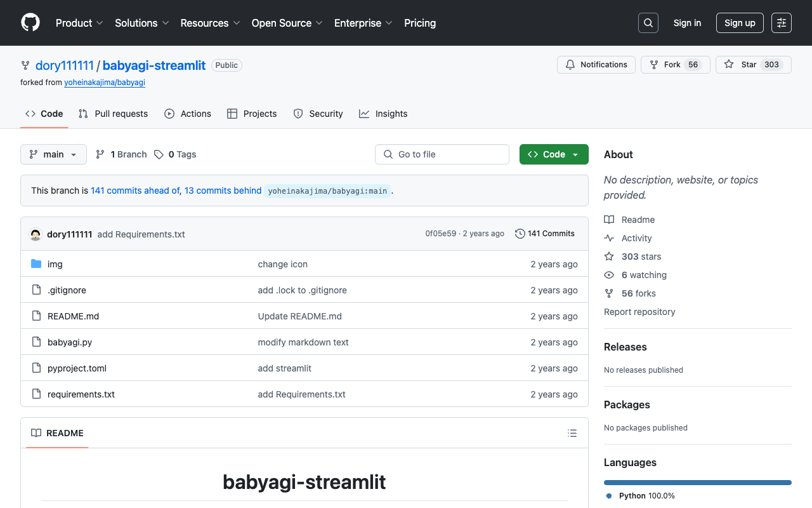This screenshot has height=508, width=812.
Task: Expand the Resources menu
Action: 210,23
